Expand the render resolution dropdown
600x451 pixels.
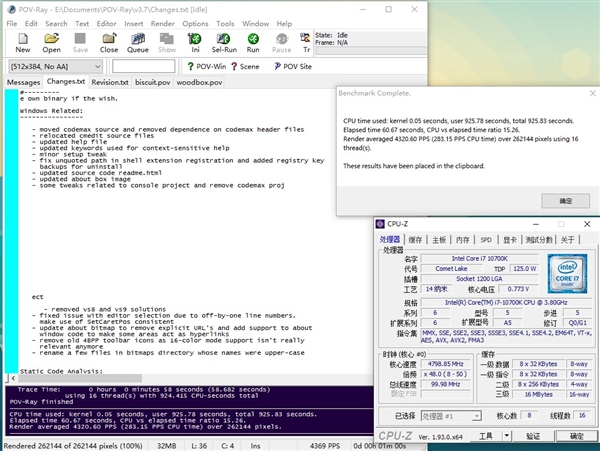coord(98,67)
